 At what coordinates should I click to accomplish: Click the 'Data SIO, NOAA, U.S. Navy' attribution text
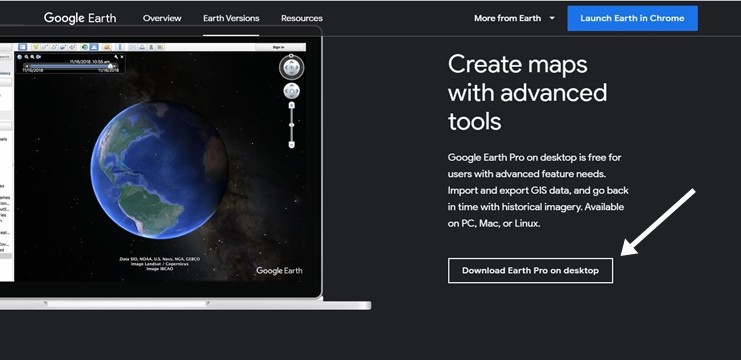point(160,259)
